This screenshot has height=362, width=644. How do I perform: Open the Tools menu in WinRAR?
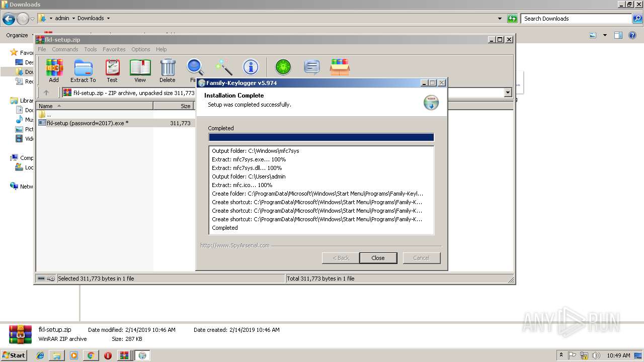pos(91,49)
